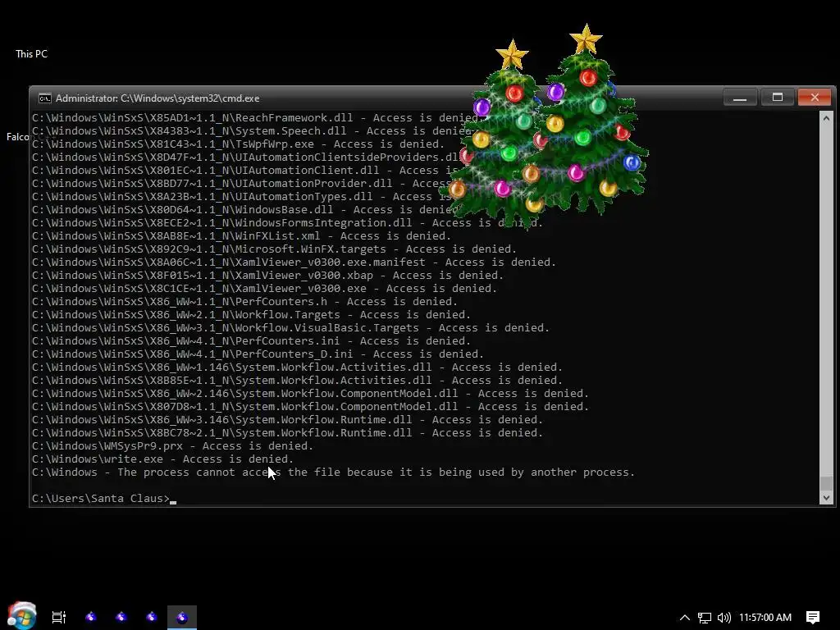Click the WindowsFormsIntegration.dll line
840x630 pixels.
(287, 223)
